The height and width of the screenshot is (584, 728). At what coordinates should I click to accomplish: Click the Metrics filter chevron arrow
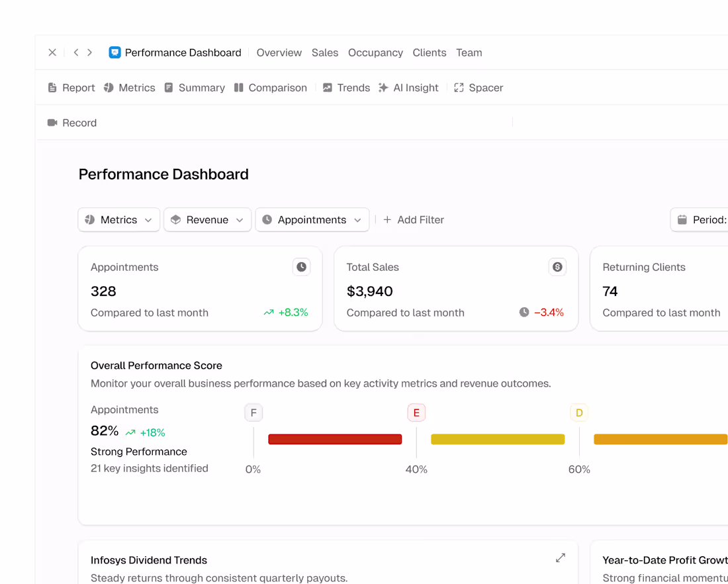(148, 220)
